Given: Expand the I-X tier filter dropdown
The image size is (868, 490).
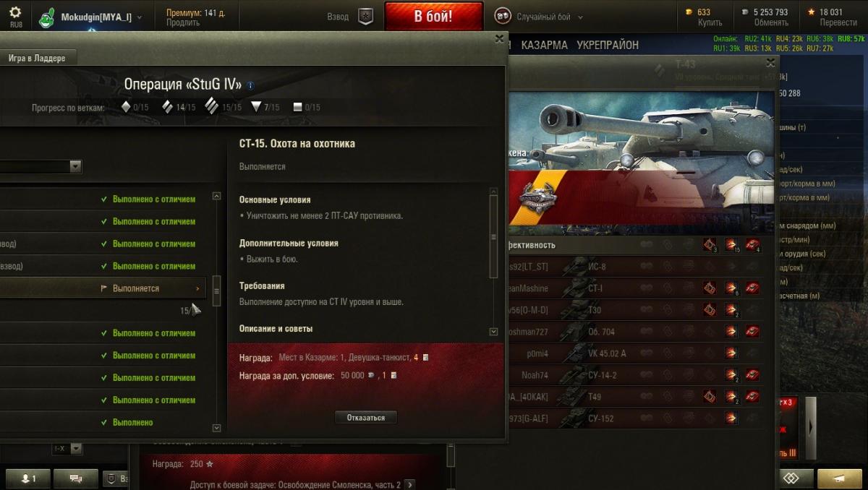Looking at the screenshot, I should coord(76,449).
